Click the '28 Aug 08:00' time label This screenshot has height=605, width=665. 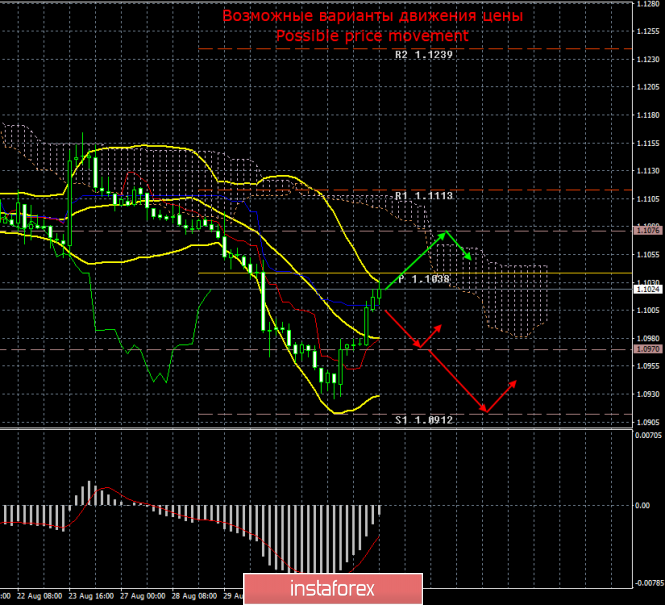click(x=195, y=596)
